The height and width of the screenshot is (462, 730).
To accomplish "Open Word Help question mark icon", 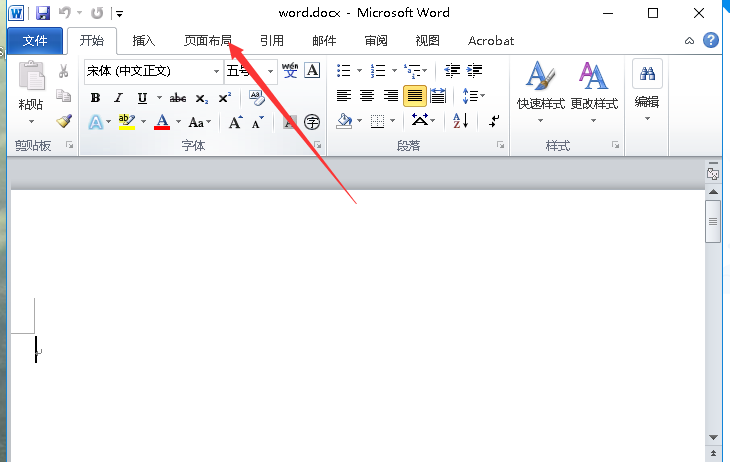I will click(710, 40).
